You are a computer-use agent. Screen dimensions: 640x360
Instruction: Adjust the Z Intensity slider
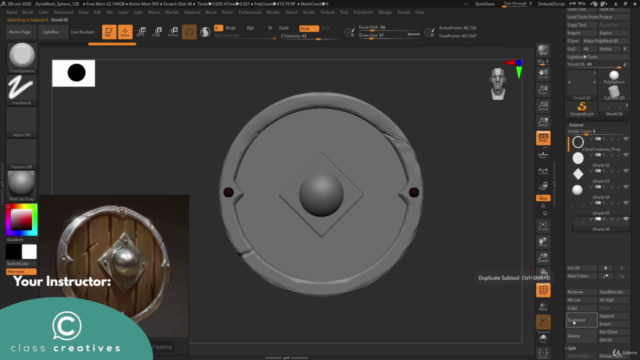309,36
